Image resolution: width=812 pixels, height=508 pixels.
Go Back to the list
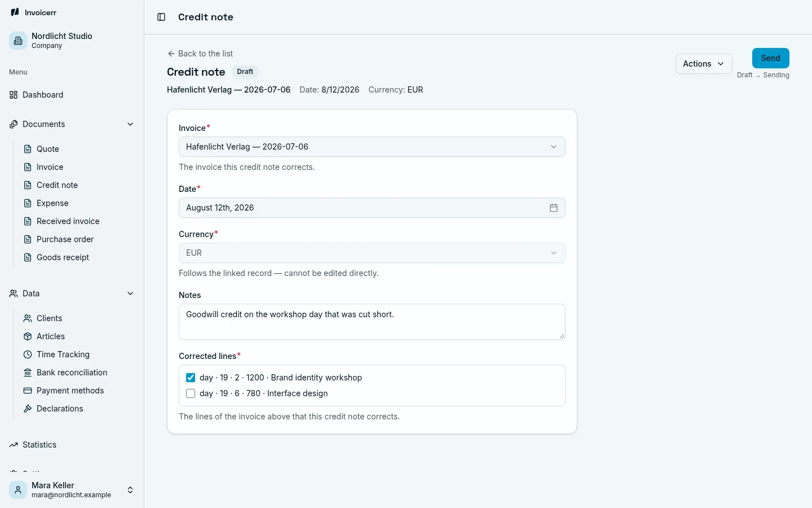(200, 54)
